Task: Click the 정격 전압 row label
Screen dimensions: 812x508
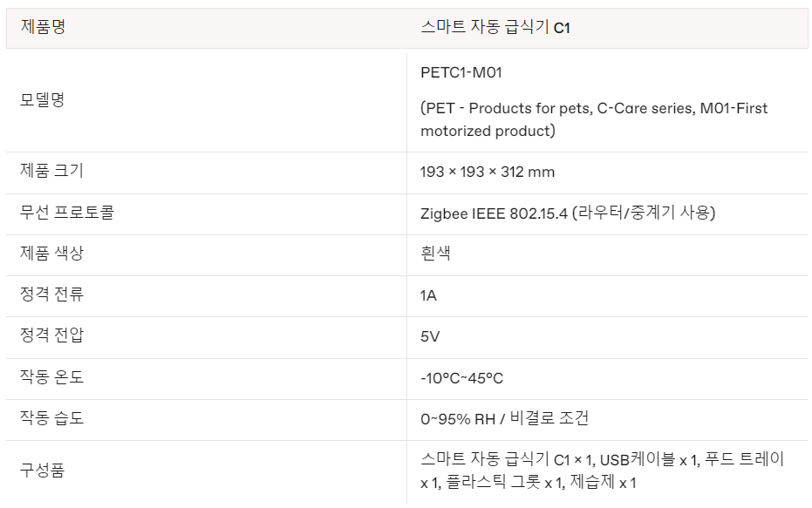Action: [x=51, y=335]
